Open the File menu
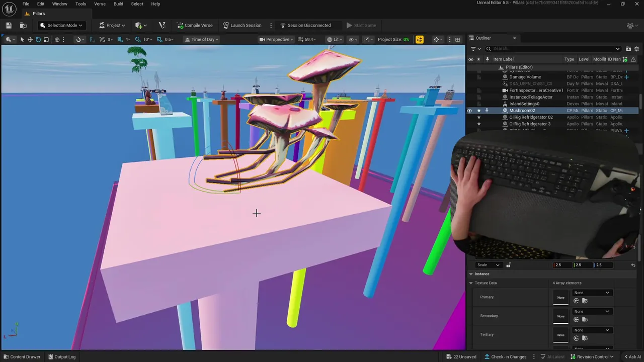The height and width of the screenshot is (362, 644). tap(26, 4)
